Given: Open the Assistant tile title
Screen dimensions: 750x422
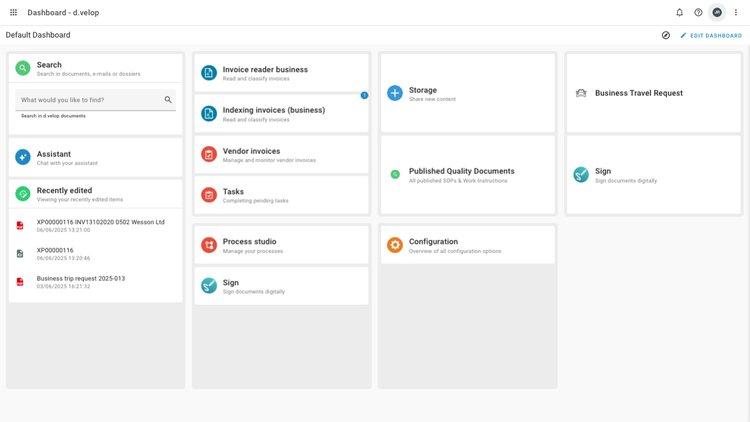Looking at the screenshot, I should 54,154.
